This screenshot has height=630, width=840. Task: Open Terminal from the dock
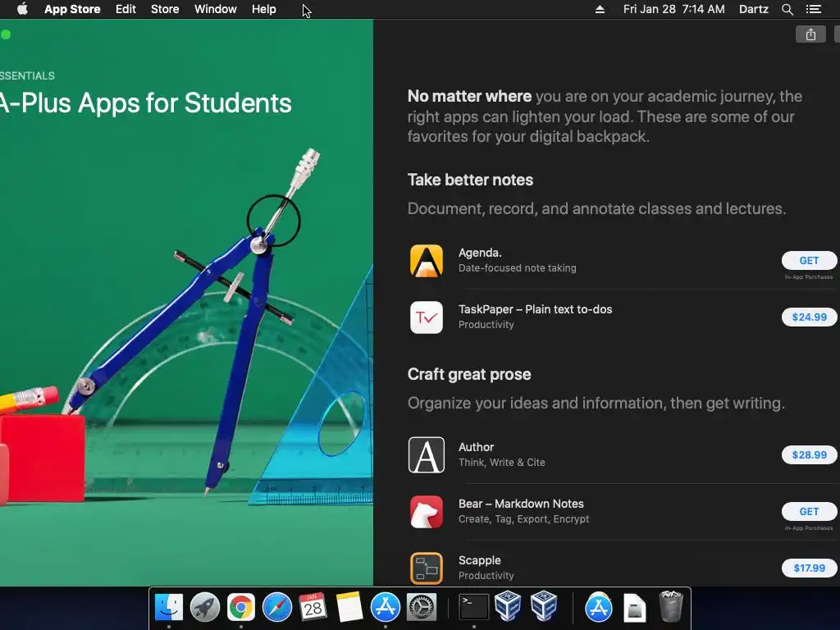click(474, 607)
